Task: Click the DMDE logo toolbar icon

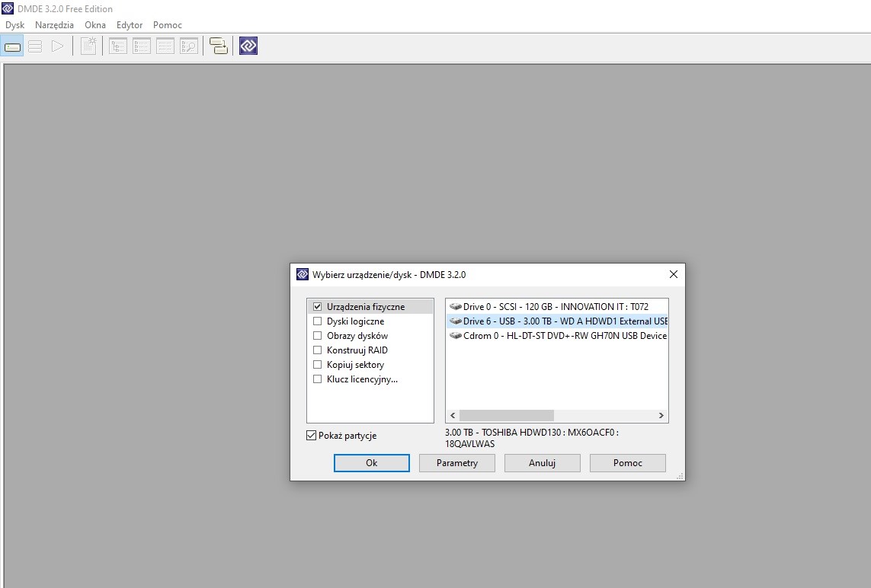Action: coord(248,46)
